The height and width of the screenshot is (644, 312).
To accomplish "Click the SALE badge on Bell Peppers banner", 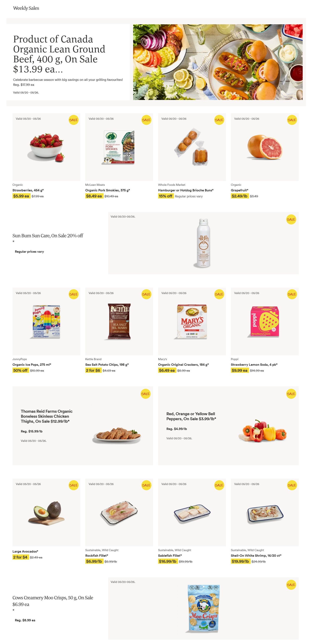I will point(291,394).
